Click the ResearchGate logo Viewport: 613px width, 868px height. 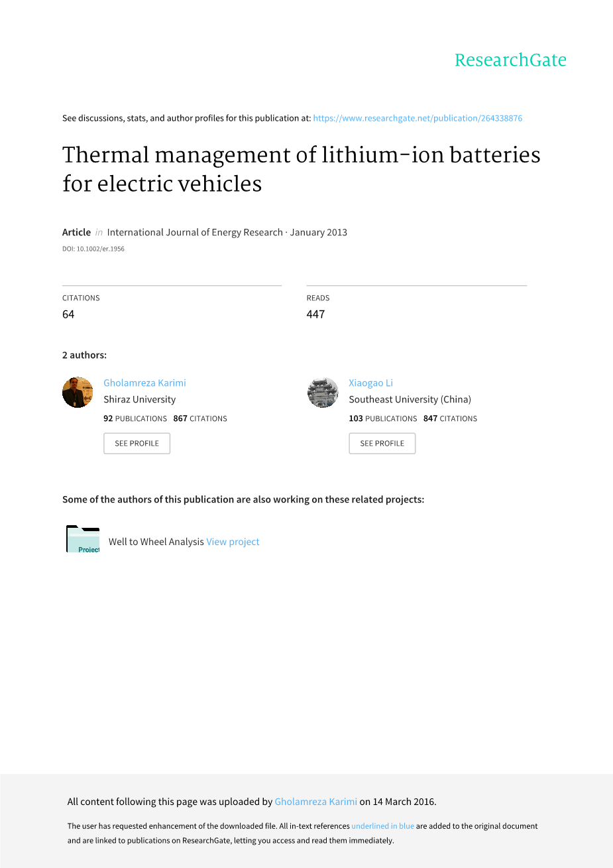tap(510, 60)
